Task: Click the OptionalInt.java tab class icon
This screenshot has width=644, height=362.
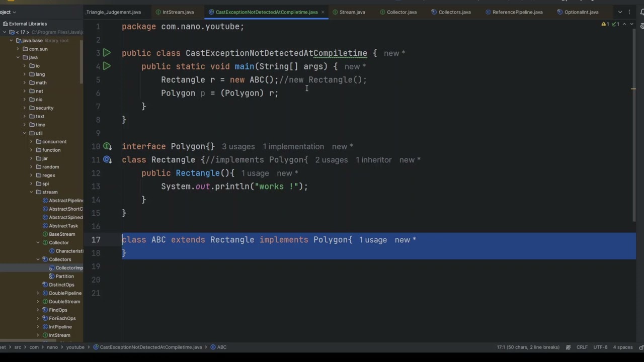Action: [560, 12]
